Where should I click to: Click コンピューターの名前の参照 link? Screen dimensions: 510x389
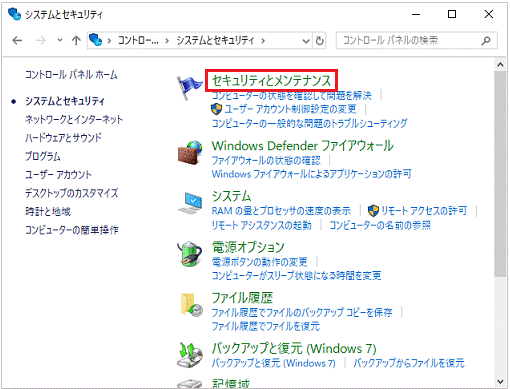click(380, 225)
